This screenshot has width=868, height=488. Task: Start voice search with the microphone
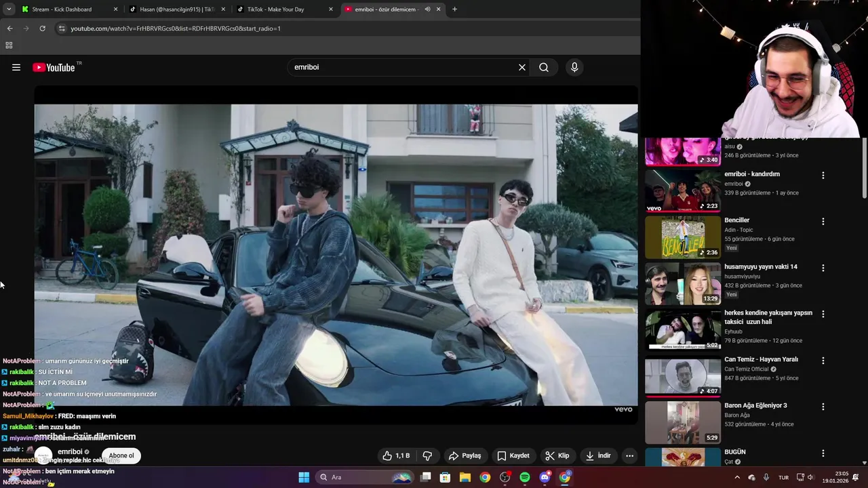point(574,67)
